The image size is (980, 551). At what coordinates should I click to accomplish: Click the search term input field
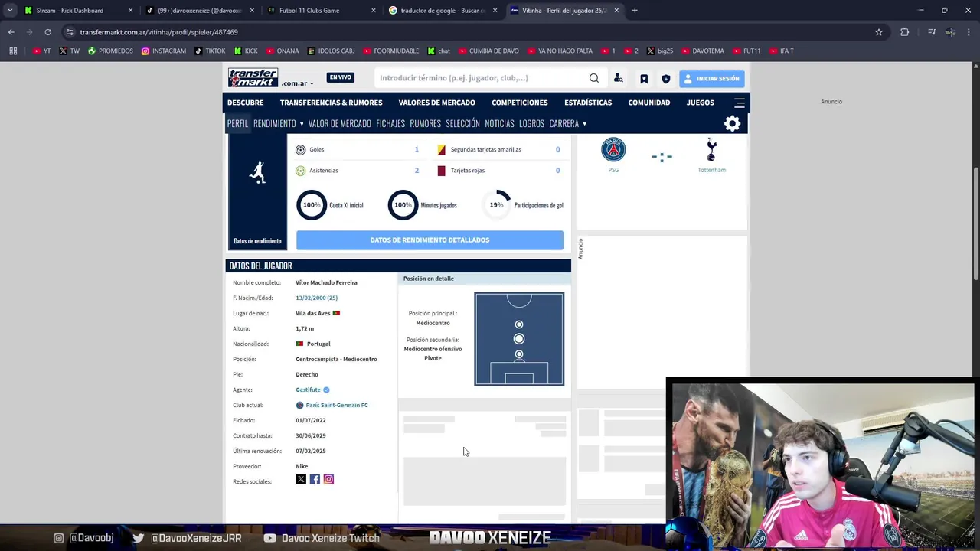[481, 78]
